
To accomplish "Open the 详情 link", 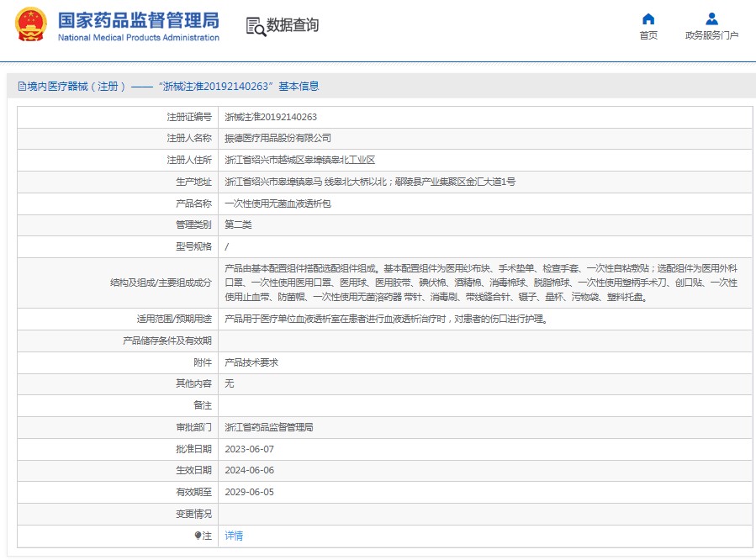I will pos(234,536).
